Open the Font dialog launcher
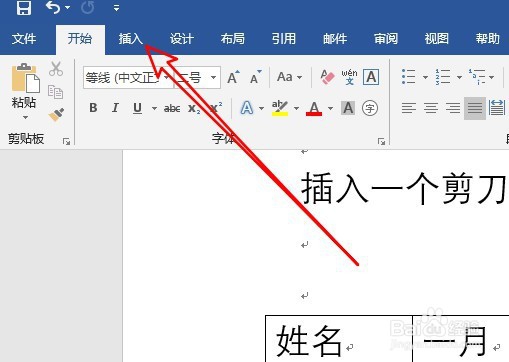The width and height of the screenshot is (509, 362). pos(381,142)
